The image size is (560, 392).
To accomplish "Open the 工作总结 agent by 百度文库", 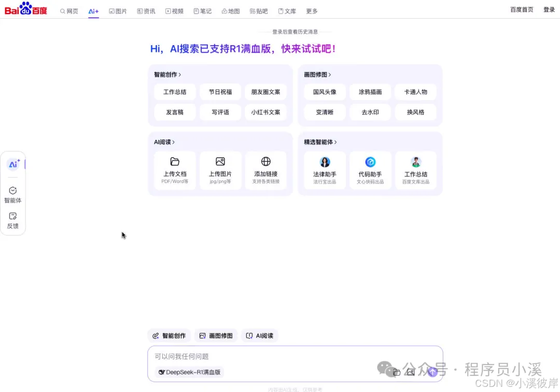I will (416, 170).
